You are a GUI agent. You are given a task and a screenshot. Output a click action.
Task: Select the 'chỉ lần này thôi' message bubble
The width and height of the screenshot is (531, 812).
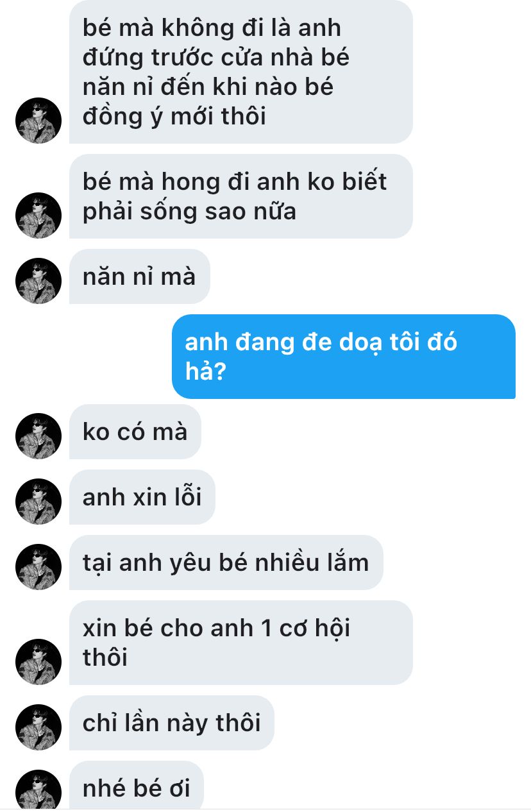point(171,723)
